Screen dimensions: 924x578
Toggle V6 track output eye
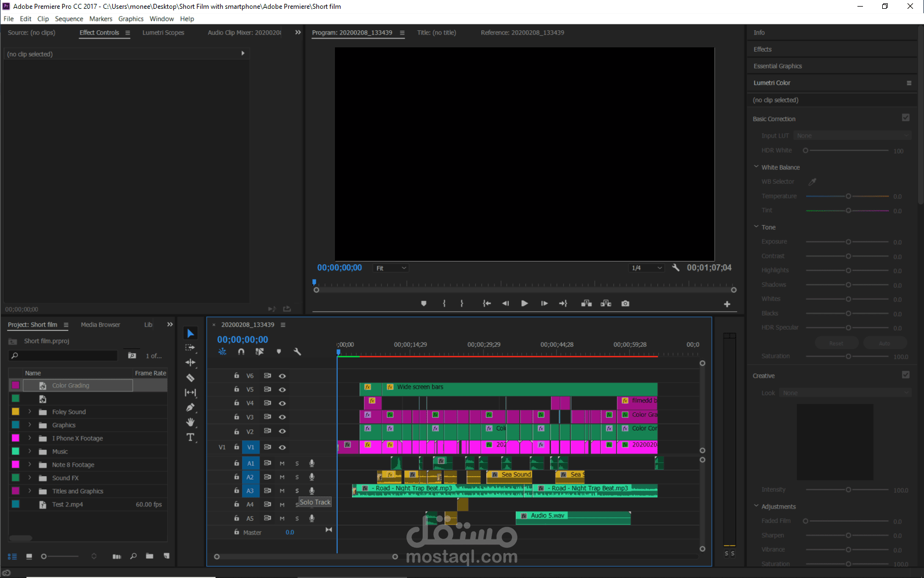coord(282,376)
